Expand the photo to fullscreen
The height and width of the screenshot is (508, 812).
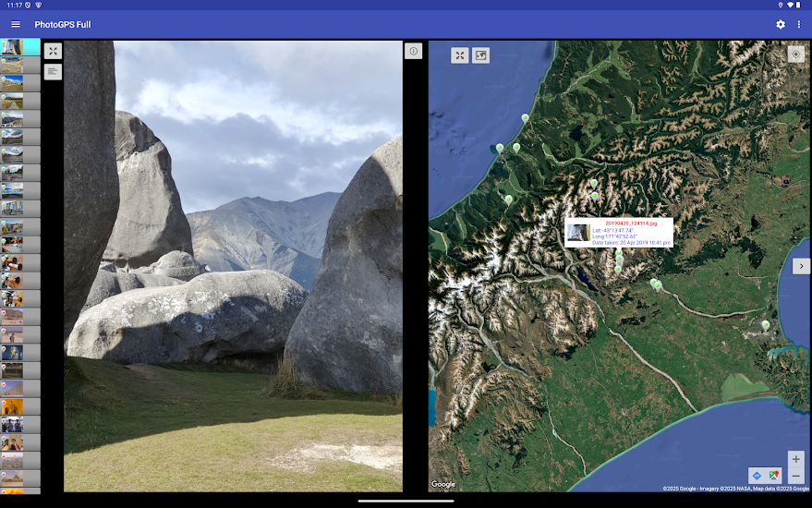tap(53, 51)
